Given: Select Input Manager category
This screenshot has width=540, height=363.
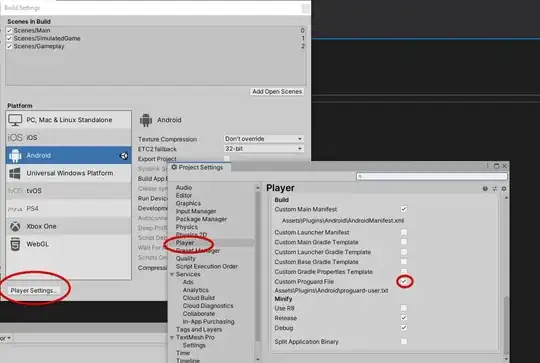Looking at the screenshot, I should click(196, 211).
